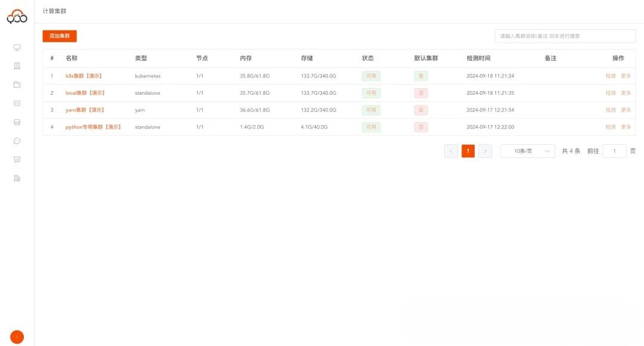Go to the previous page with the left arrow
The height and width of the screenshot is (346, 644).
coord(451,151)
